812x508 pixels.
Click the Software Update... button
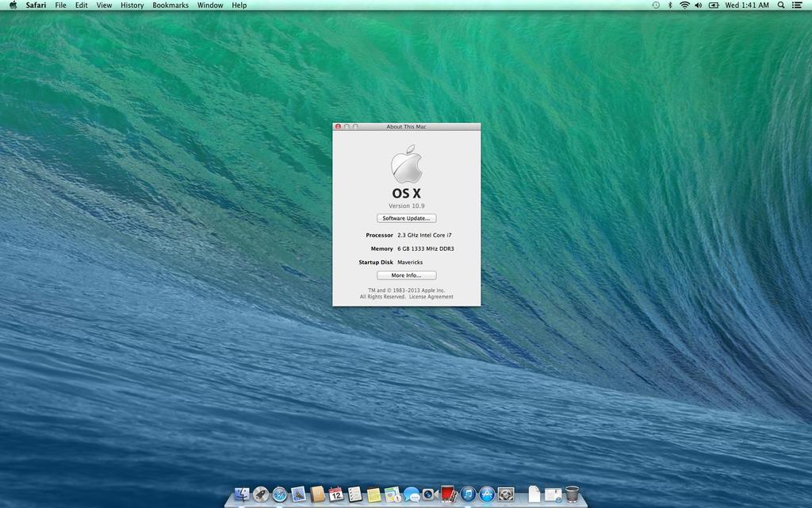pos(407,218)
